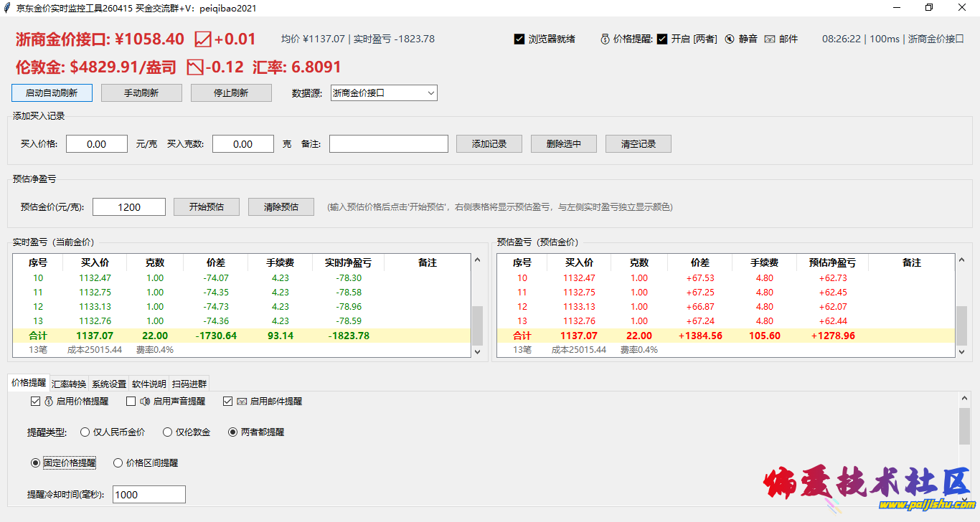Choose the 价格区间提醒 radio button

(x=118, y=463)
